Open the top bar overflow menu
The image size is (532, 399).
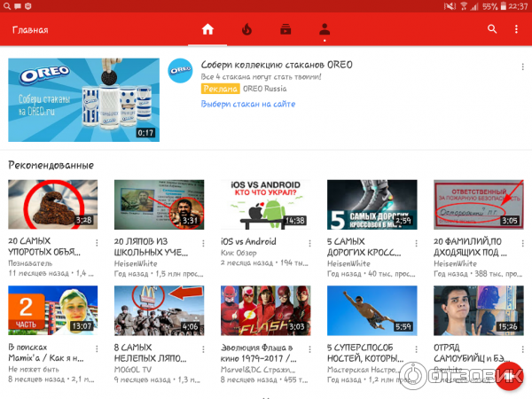pos(517,29)
